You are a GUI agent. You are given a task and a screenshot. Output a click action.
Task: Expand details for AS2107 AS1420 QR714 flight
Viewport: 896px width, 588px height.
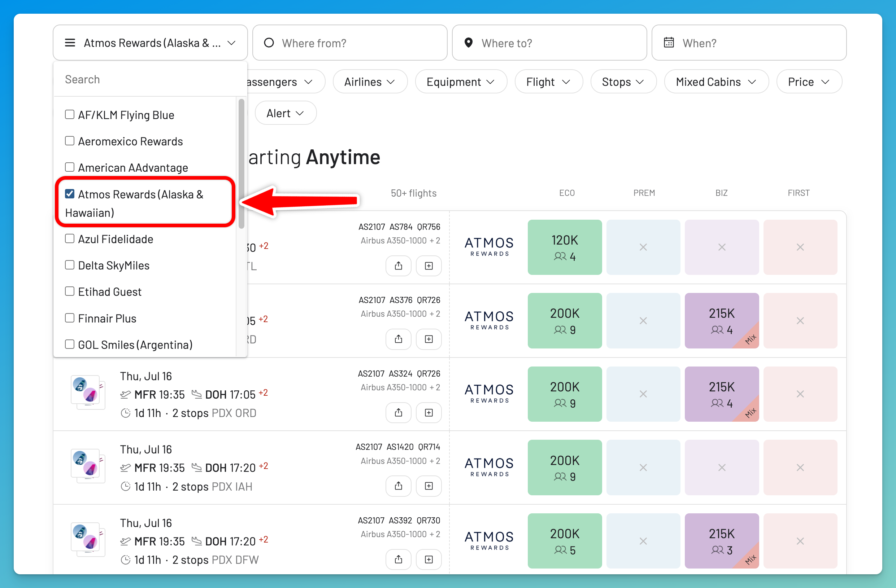(429, 486)
